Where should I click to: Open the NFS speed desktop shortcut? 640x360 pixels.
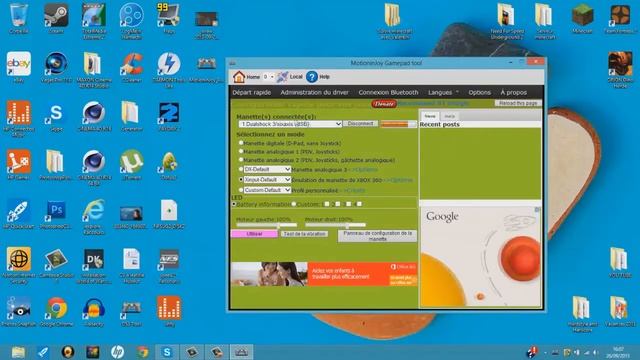[x=169, y=260]
